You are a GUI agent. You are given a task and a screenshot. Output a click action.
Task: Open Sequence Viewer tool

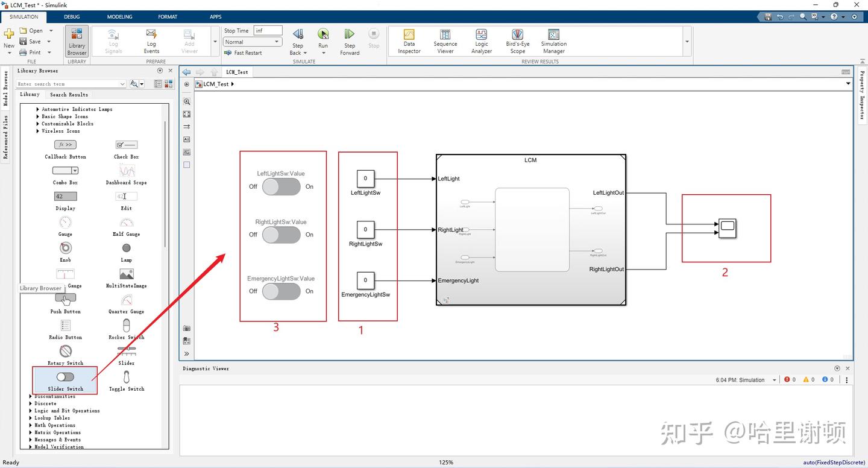pos(445,42)
